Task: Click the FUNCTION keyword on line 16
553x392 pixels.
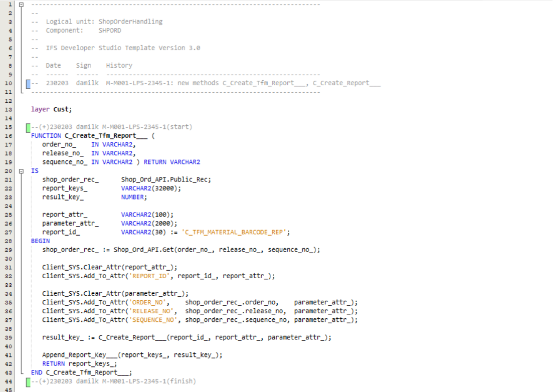Action: point(46,136)
